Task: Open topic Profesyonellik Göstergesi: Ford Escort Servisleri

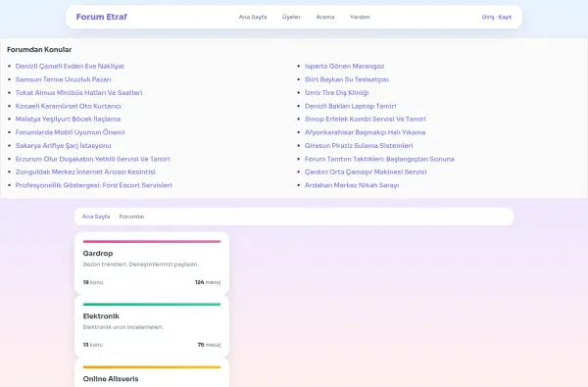Action: coord(94,185)
